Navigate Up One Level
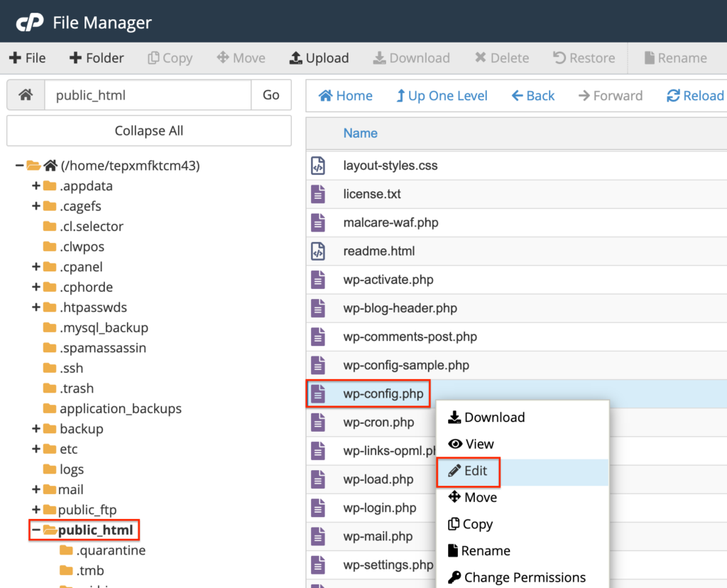This screenshot has width=727, height=588. tap(442, 96)
